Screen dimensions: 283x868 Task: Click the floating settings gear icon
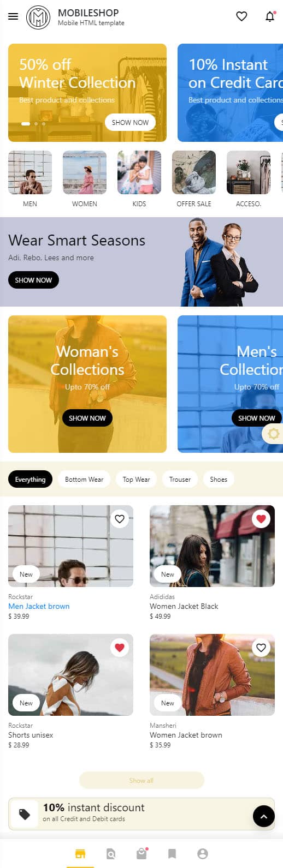pos(273,434)
